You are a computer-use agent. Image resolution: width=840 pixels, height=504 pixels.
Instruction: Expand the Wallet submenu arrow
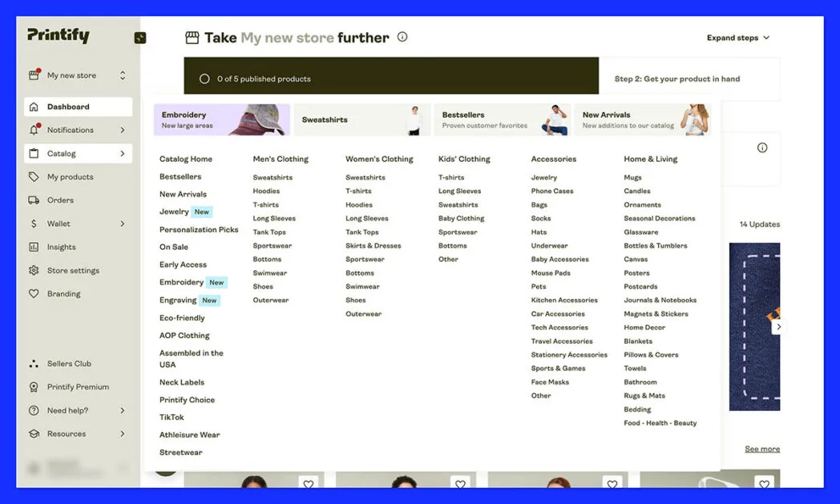point(123,224)
